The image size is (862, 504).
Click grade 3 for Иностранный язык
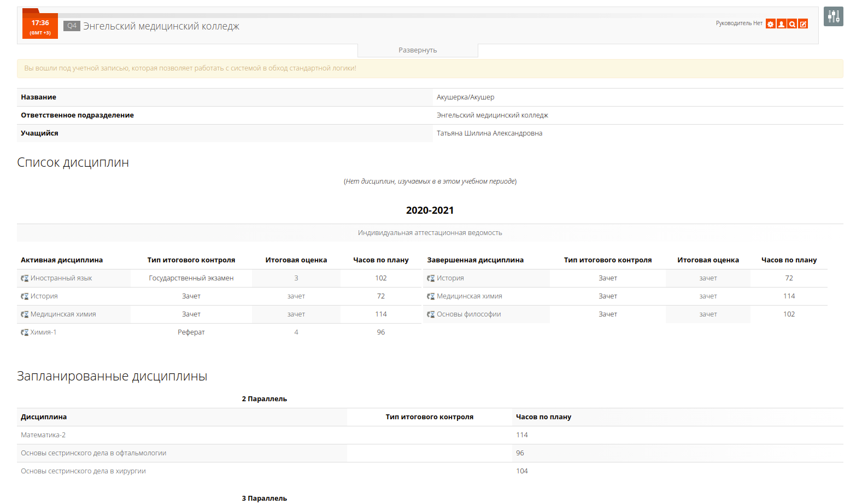(296, 278)
